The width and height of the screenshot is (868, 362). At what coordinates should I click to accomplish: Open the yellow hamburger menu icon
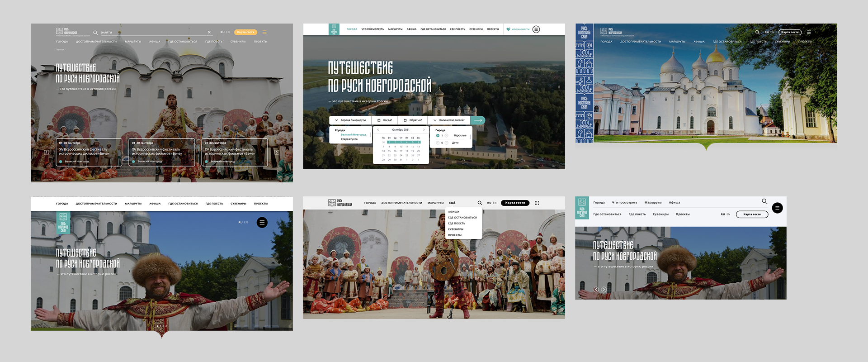click(x=264, y=32)
